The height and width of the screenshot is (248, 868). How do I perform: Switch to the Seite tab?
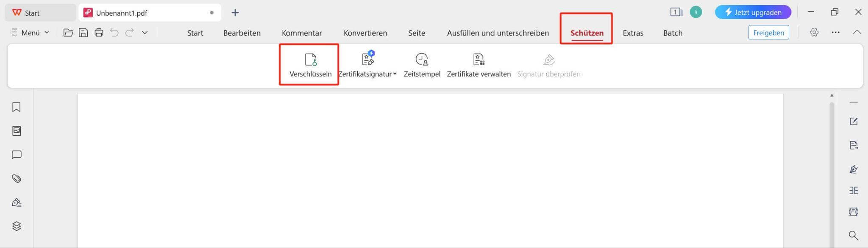[x=417, y=33]
